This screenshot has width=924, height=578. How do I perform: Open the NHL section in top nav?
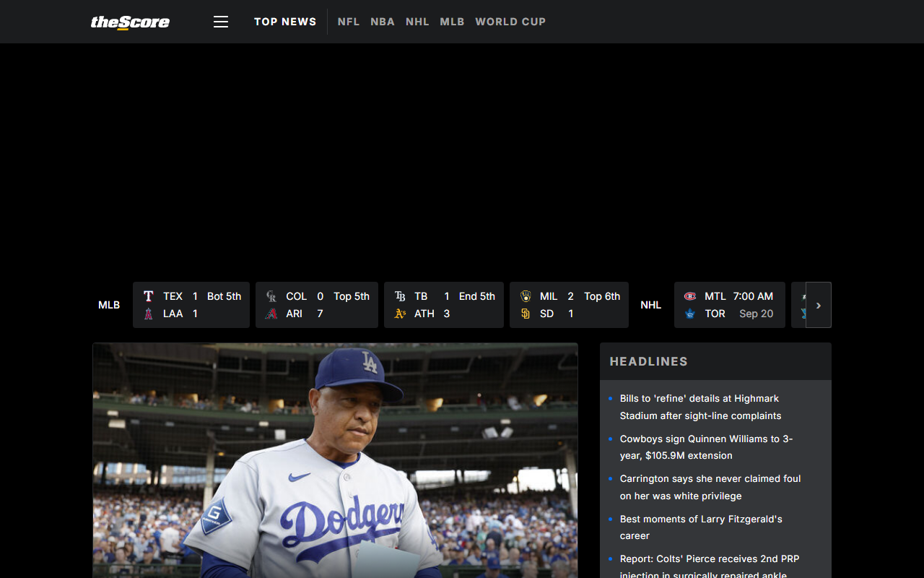coord(417,22)
